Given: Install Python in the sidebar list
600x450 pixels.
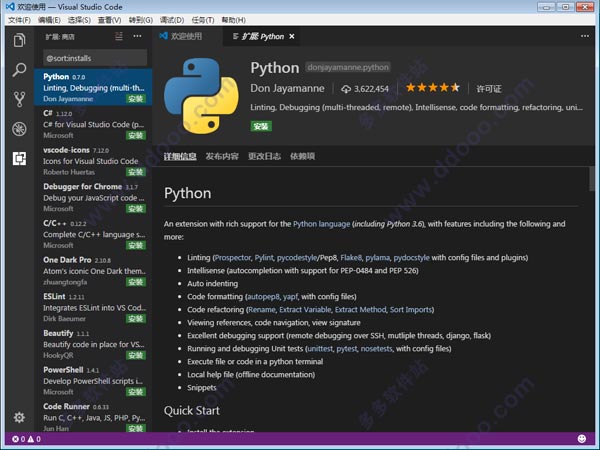Looking at the screenshot, I should 136,99.
